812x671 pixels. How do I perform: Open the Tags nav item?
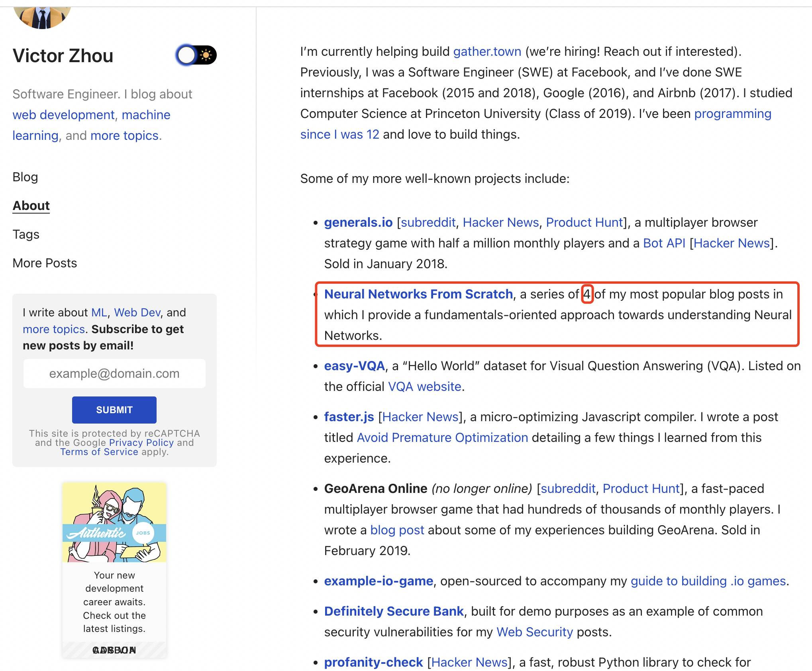point(26,234)
